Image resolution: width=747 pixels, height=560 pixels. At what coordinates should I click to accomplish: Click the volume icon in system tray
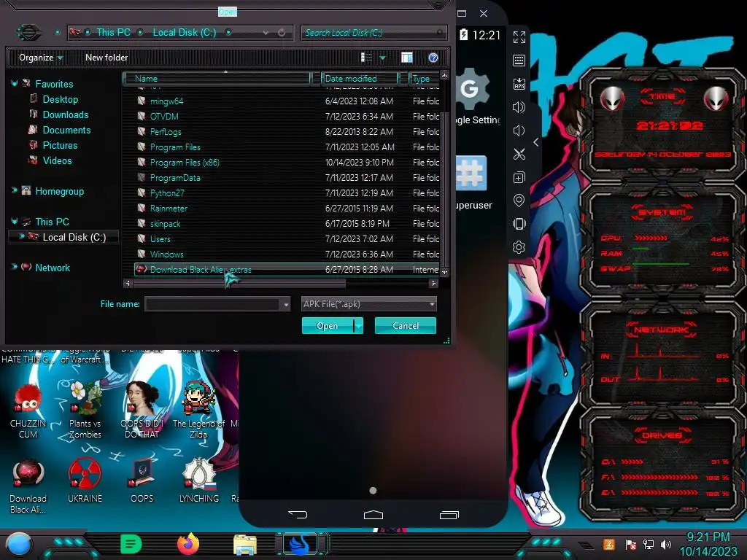(x=666, y=544)
